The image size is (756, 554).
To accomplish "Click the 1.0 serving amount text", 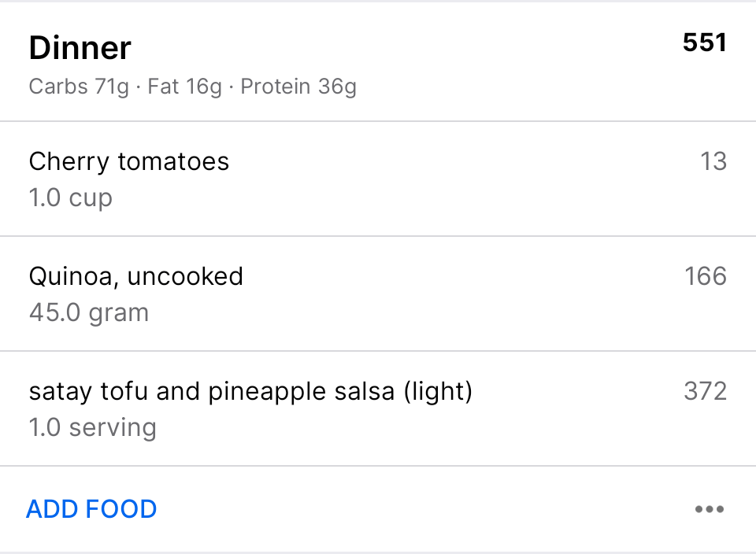I will (93, 427).
